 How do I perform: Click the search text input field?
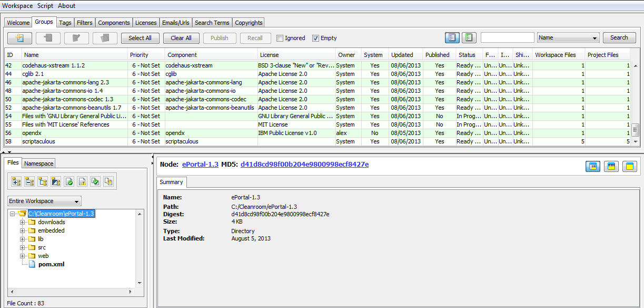point(507,38)
